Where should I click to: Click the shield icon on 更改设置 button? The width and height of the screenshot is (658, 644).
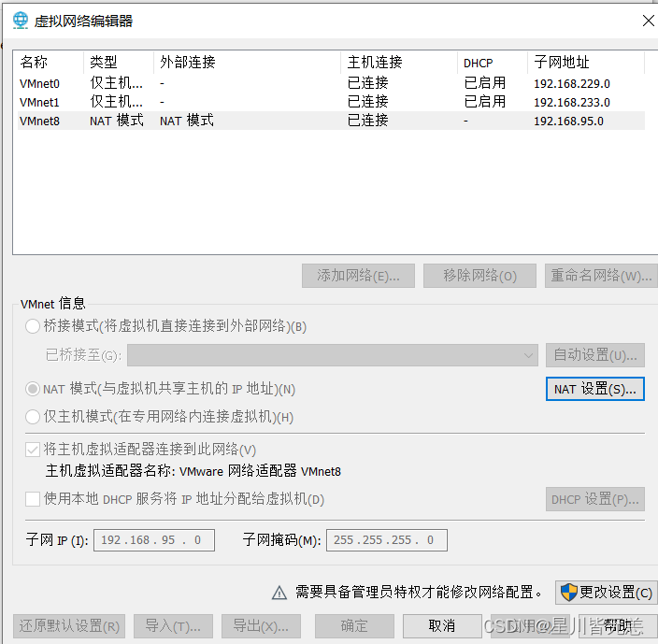tap(569, 593)
